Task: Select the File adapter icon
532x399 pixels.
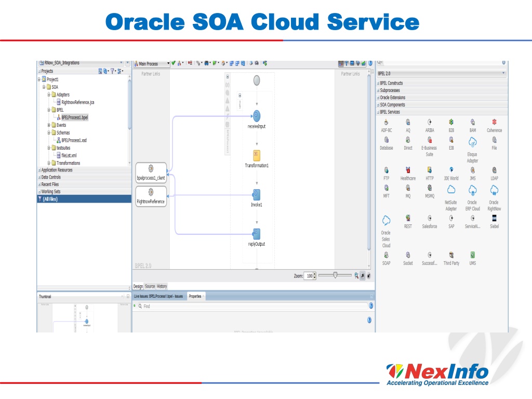Action: [495, 140]
